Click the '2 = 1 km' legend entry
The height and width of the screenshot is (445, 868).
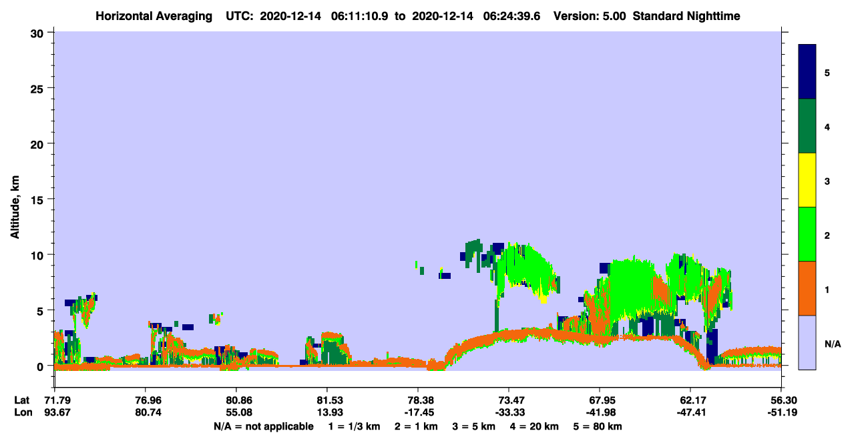415,426
